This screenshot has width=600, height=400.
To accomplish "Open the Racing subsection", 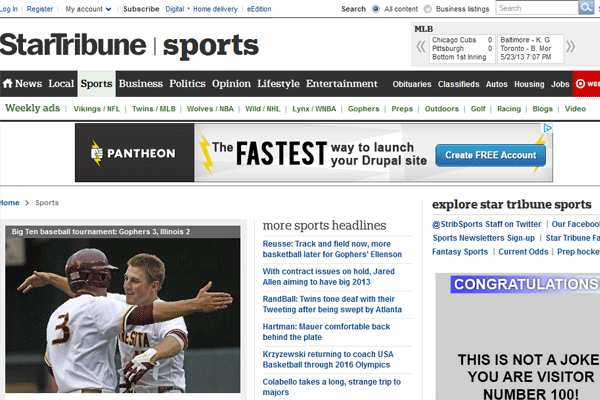I will pos(509,109).
